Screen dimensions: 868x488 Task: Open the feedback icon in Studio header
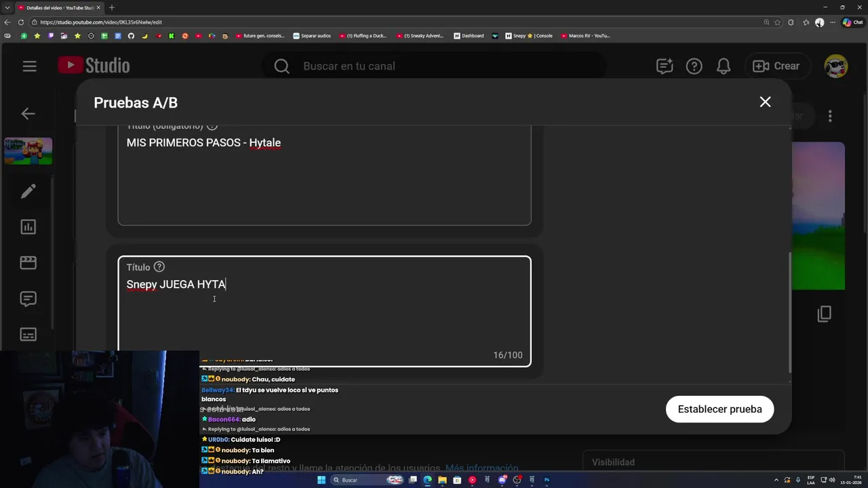tap(665, 66)
